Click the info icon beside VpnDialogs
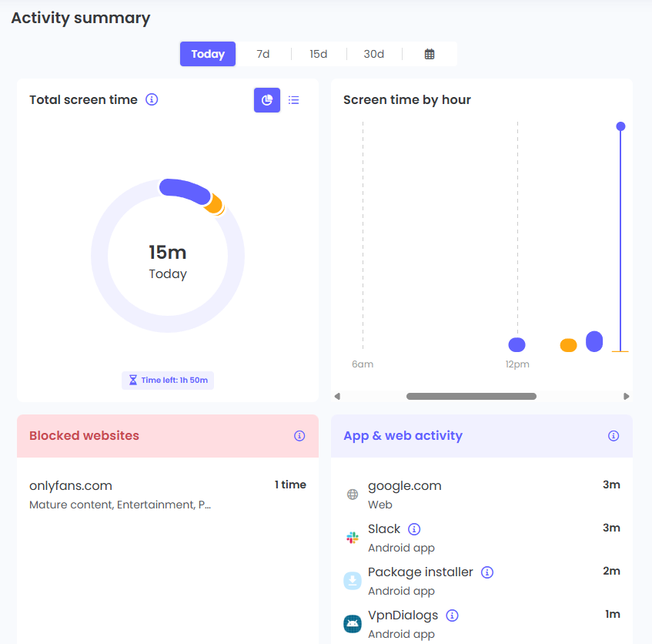652x644 pixels. [x=452, y=615]
